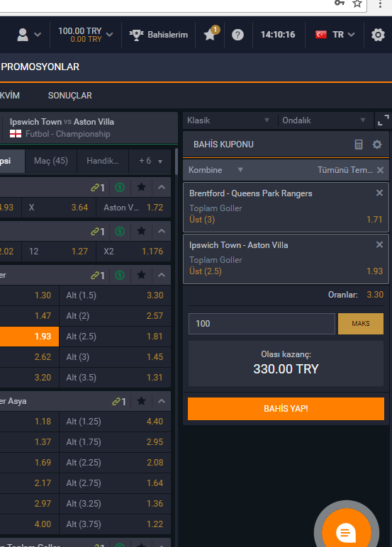Select X2 odds 1.176
This screenshot has width=392, height=547.
[x=133, y=252]
